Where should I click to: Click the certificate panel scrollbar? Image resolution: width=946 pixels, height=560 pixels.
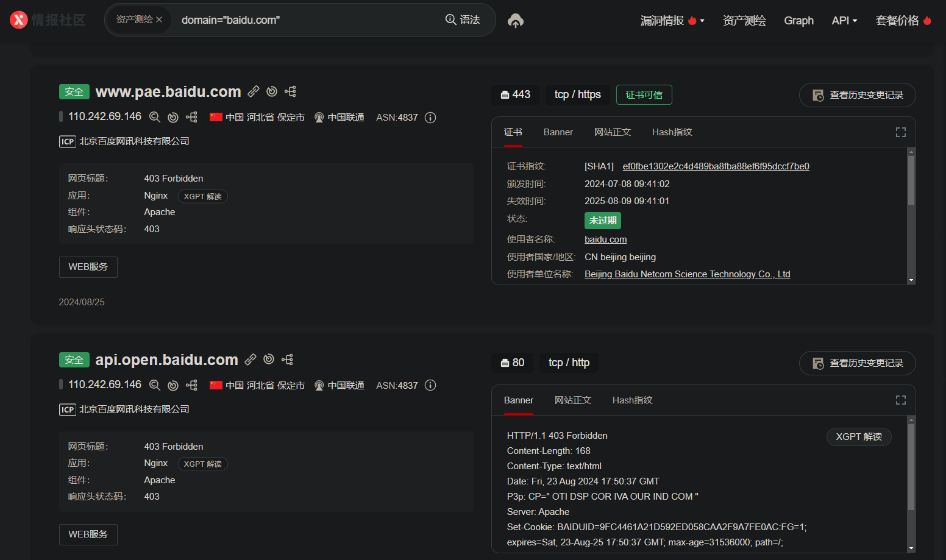pos(911,180)
